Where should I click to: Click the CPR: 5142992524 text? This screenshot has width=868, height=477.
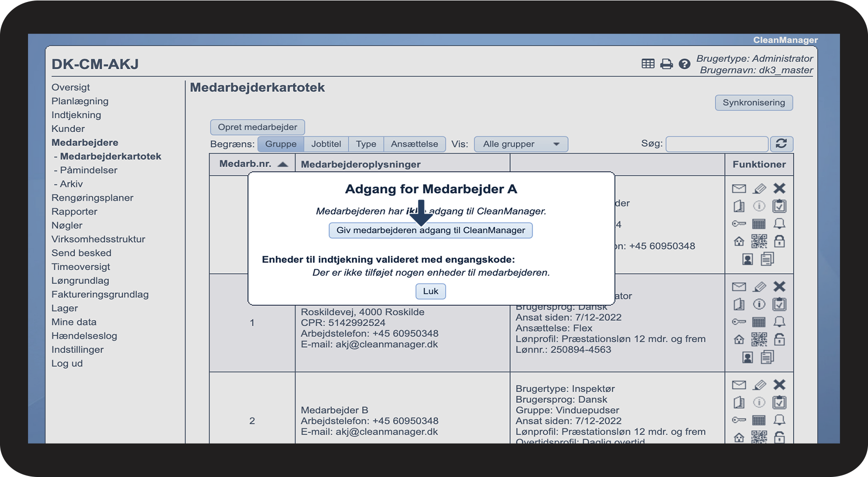click(x=343, y=322)
